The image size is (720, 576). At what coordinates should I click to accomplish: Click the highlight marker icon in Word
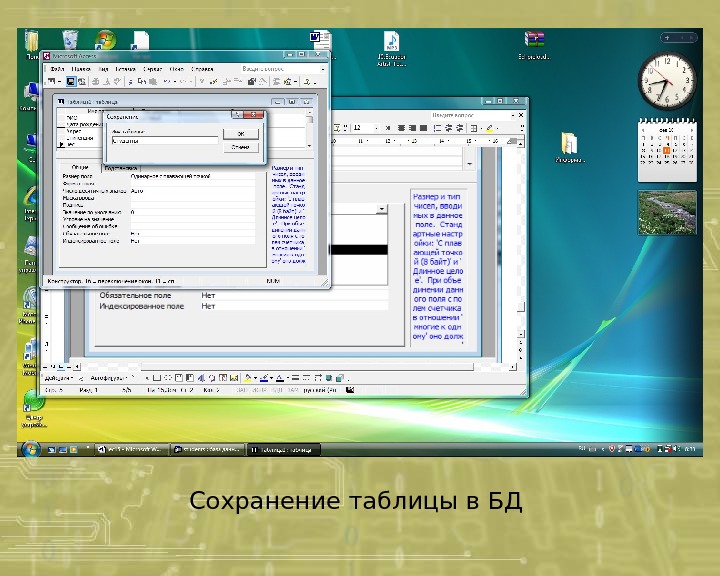pos(489,128)
